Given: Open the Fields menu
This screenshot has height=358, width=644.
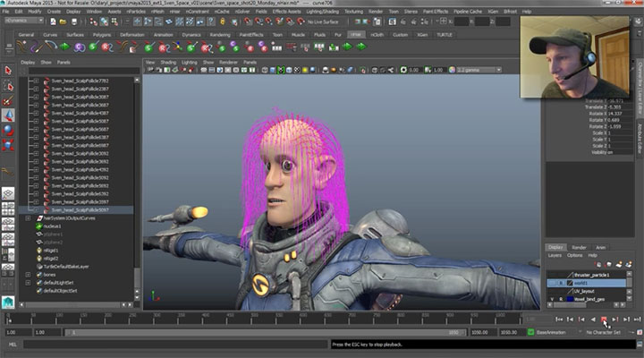Looking at the screenshot, I should 261,12.
